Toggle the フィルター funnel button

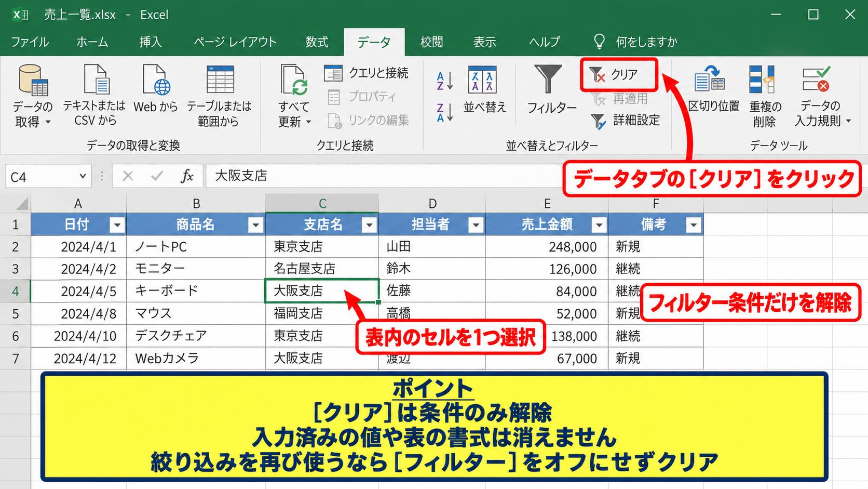click(551, 89)
